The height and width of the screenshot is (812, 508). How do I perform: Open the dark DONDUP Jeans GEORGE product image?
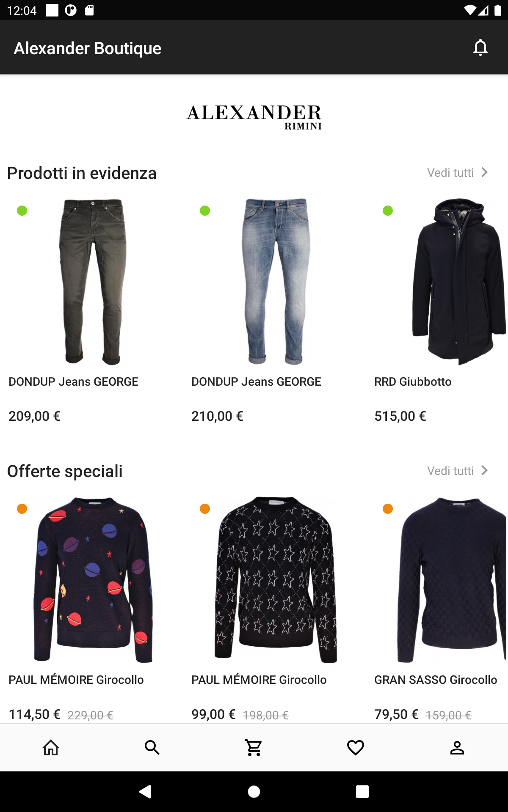(x=93, y=282)
